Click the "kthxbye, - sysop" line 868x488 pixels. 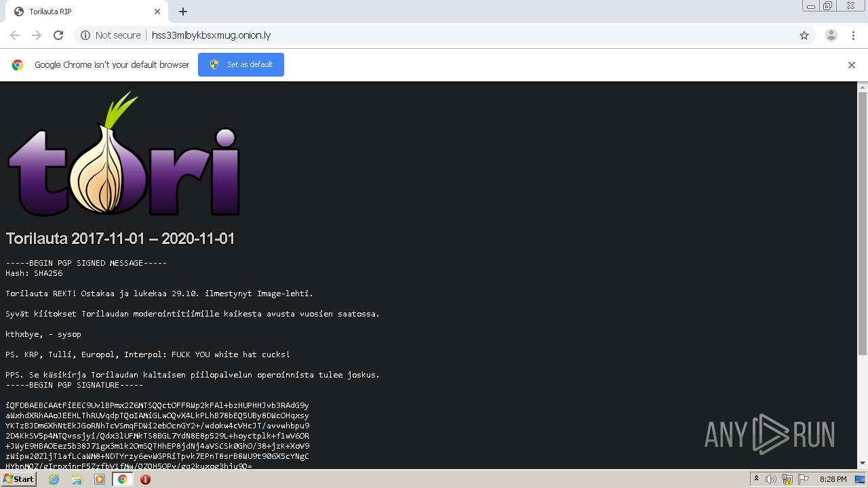coord(43,334)
